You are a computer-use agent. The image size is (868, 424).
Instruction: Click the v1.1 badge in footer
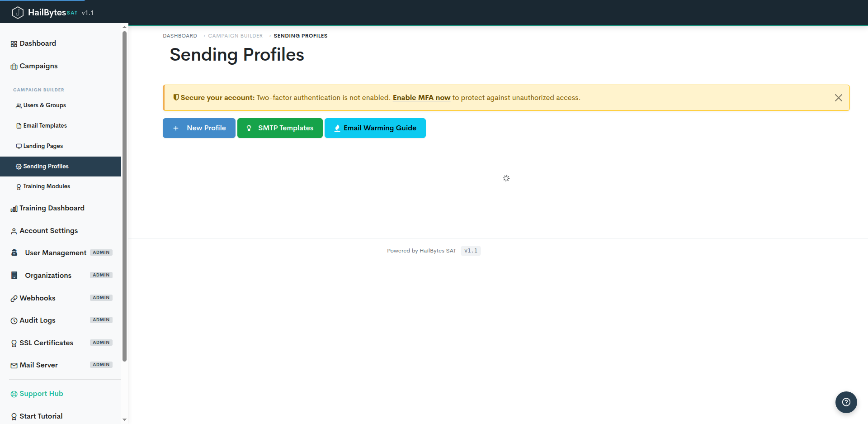(x=471, y=251)
